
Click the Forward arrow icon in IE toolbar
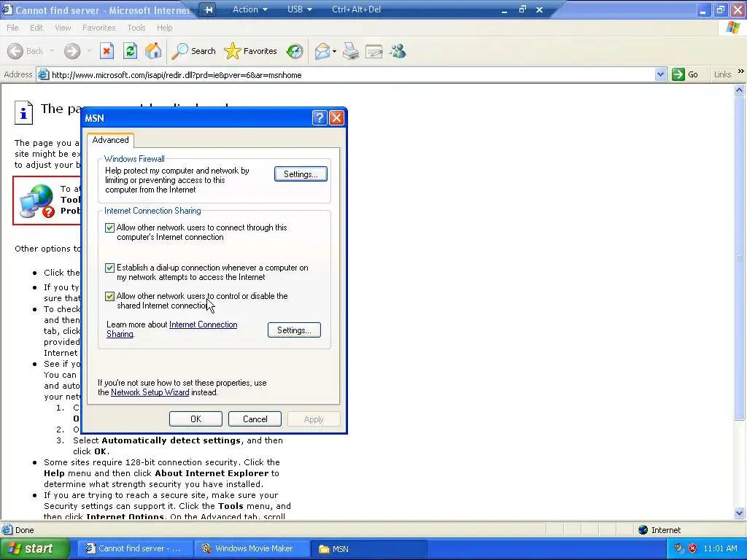(x=72, y=51)
